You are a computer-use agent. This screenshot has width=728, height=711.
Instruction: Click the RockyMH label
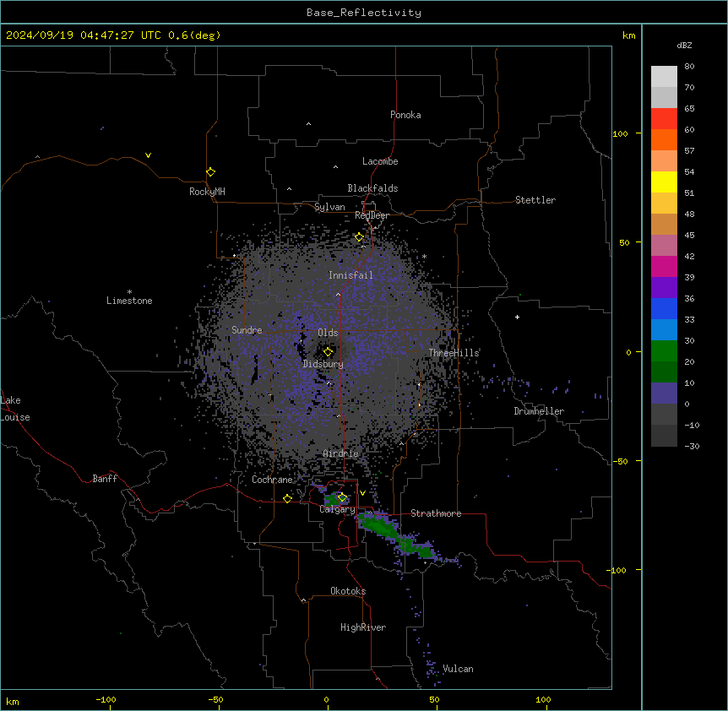[207, 192]
